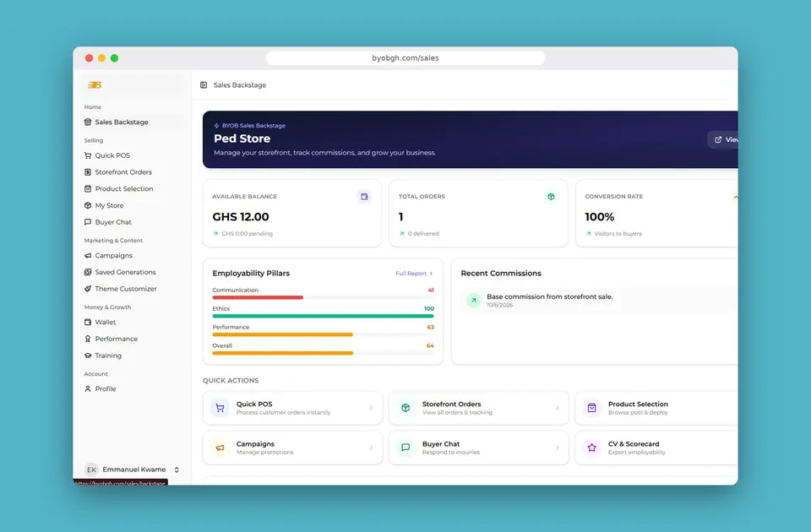
Task: Click the Campaigns megaphone icon in sidebar
Action: [x=88, y=255]
